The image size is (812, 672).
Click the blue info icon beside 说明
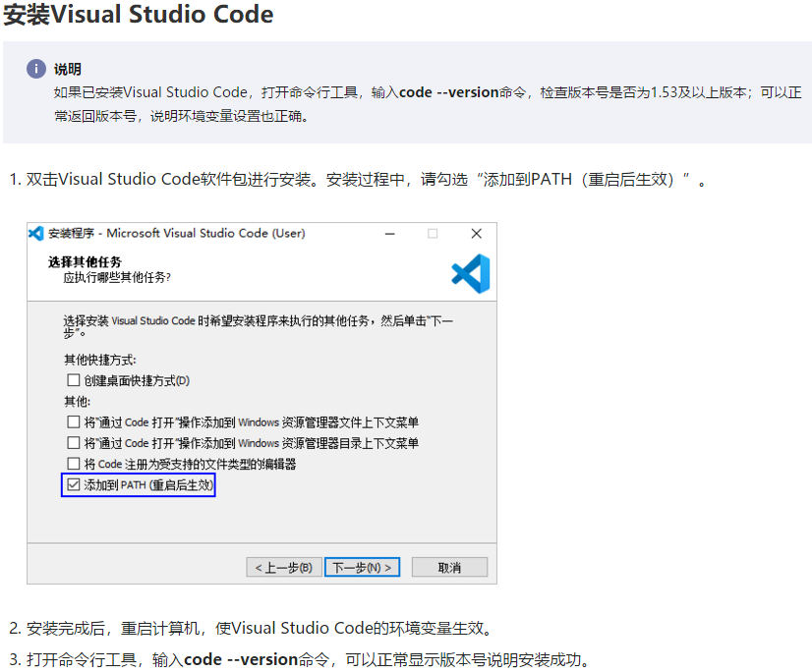click(36, 69)
